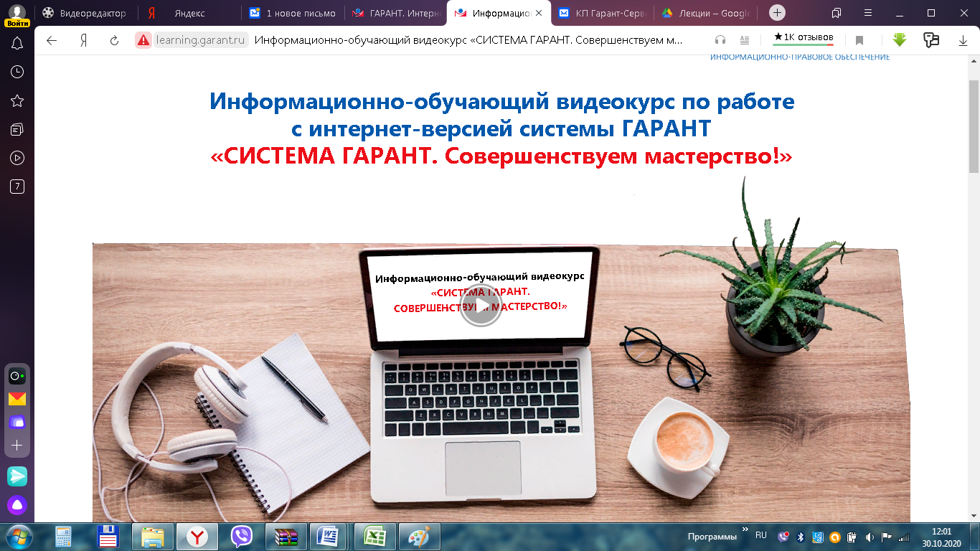Reload the current page
This screenshot has height=551, width=980.
[114, 40]
